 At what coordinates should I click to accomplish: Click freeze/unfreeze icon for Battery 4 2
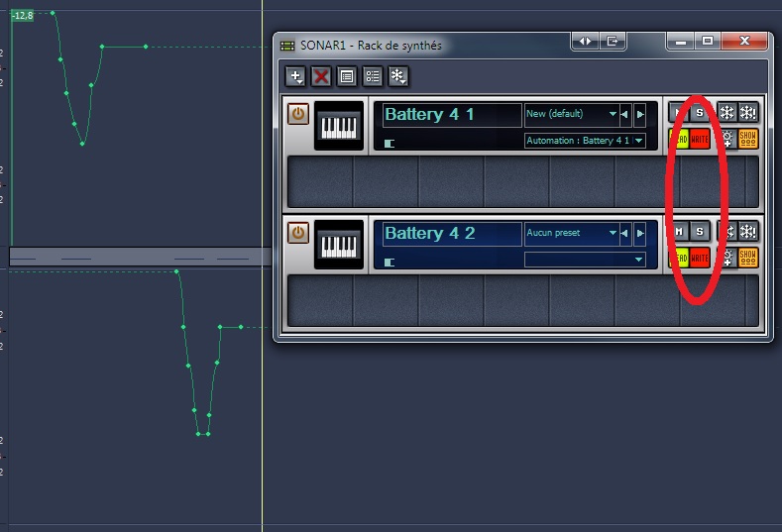pos(728,232)
